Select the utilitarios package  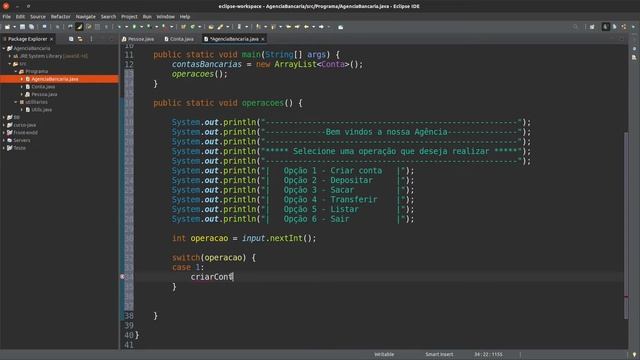[x=36, y=102]
